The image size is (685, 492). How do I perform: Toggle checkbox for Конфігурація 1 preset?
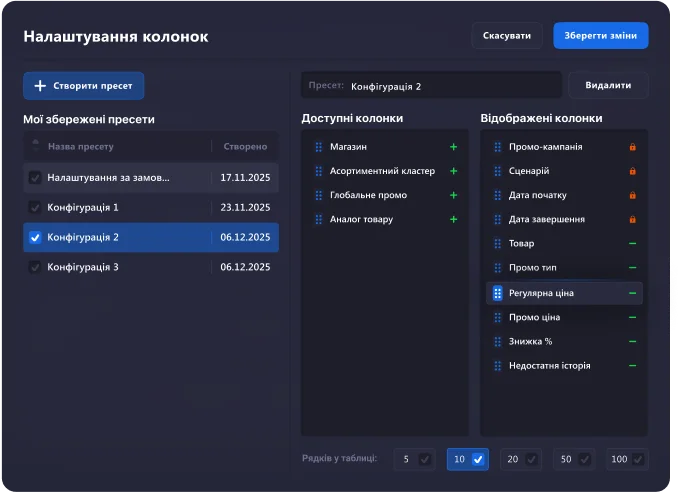click(35, 208)
